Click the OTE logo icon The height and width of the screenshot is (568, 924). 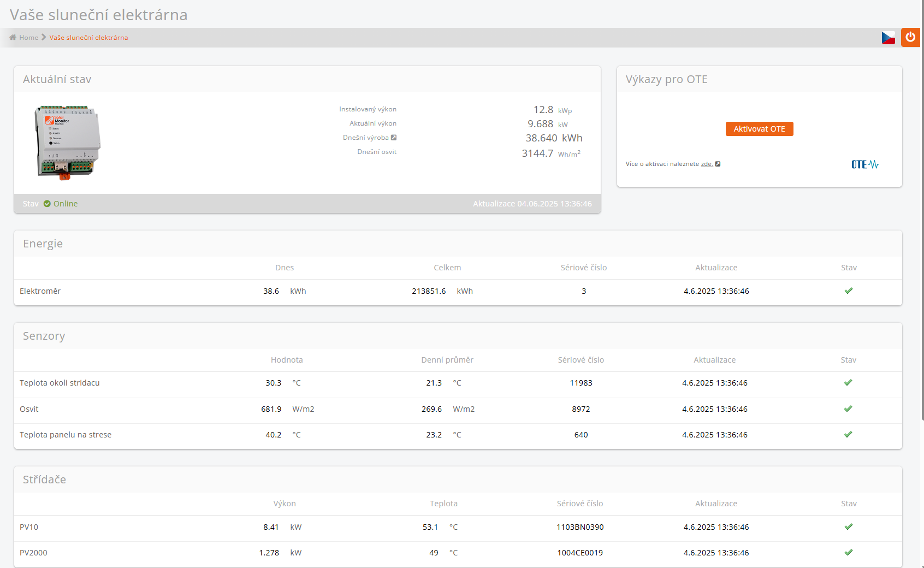point(865,164)
